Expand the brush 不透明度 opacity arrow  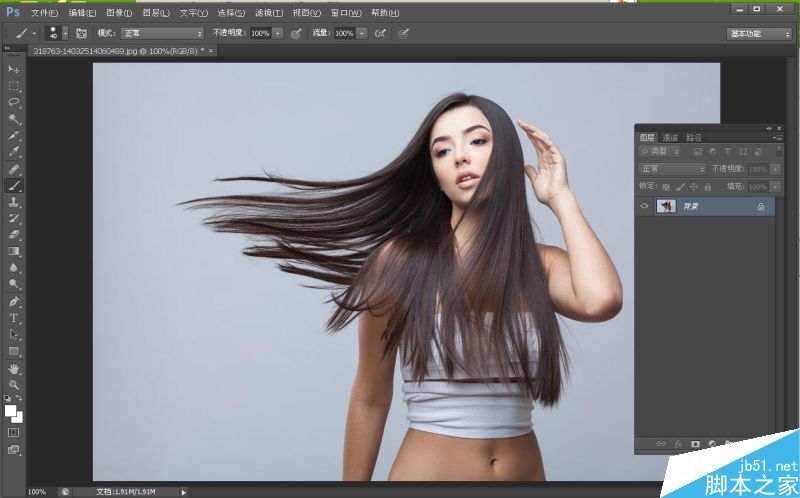[277, 33]
